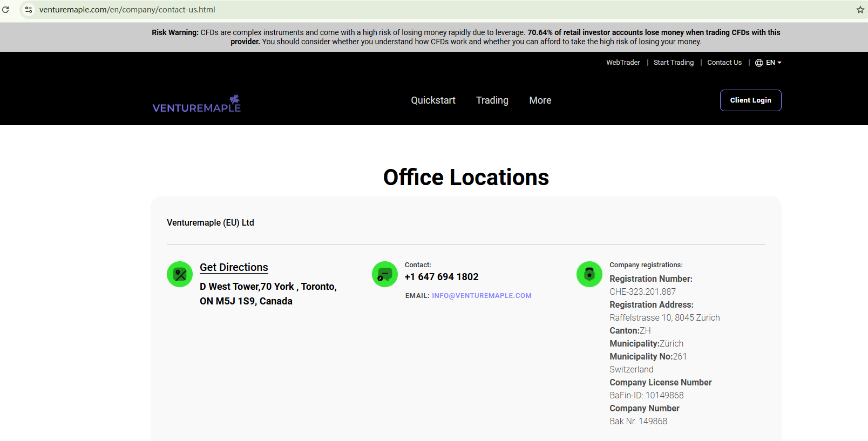Click the Switzerland text
The width and height of the screenshot is (868, 441).
coord(632,369)
